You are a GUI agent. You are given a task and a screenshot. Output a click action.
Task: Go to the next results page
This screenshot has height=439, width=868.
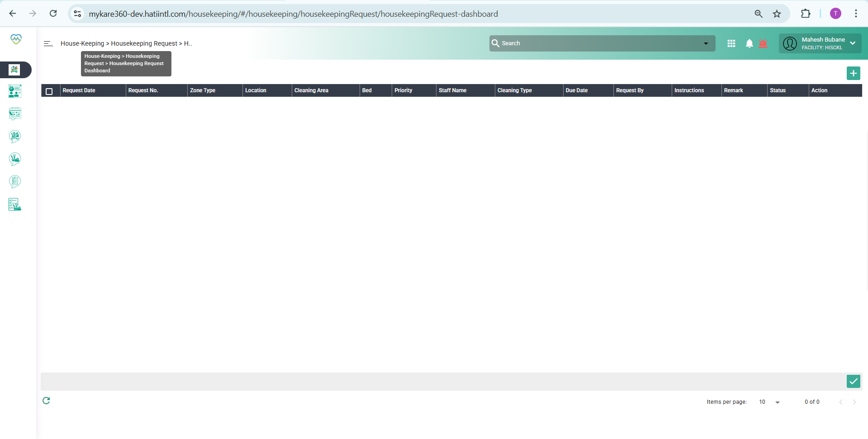(x=854, y=402)
